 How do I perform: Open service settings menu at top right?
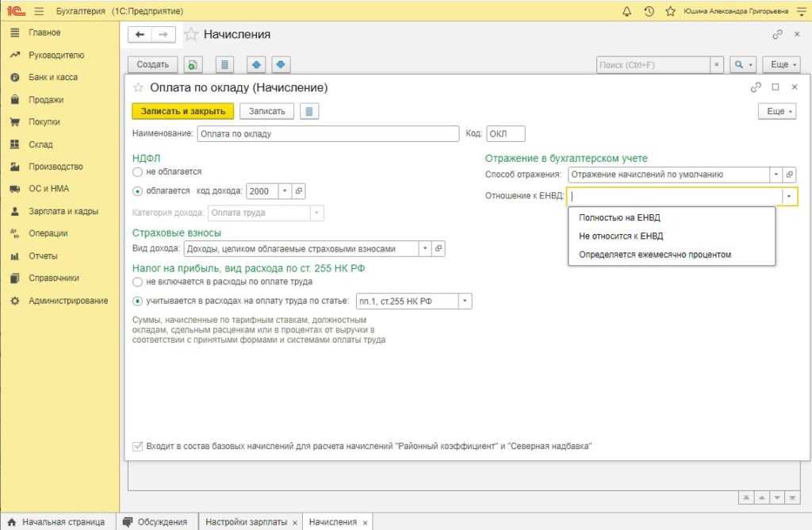[801, 11]
